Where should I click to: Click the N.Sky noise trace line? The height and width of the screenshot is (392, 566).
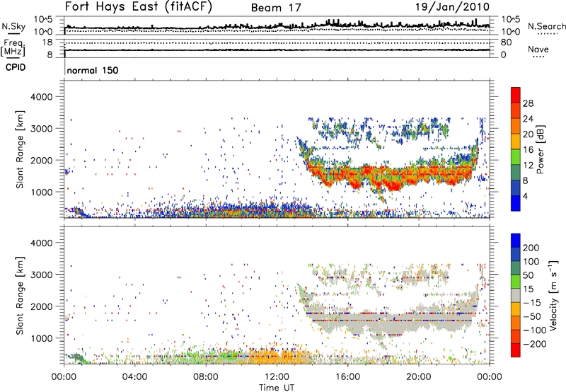277,26
